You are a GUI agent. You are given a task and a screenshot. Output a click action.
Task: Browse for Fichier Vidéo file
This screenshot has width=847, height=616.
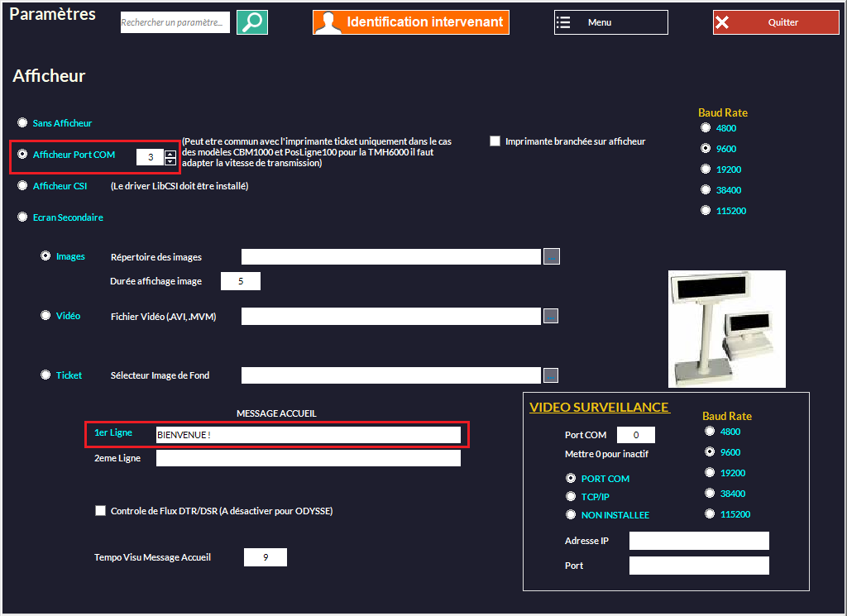pos(551,316)
